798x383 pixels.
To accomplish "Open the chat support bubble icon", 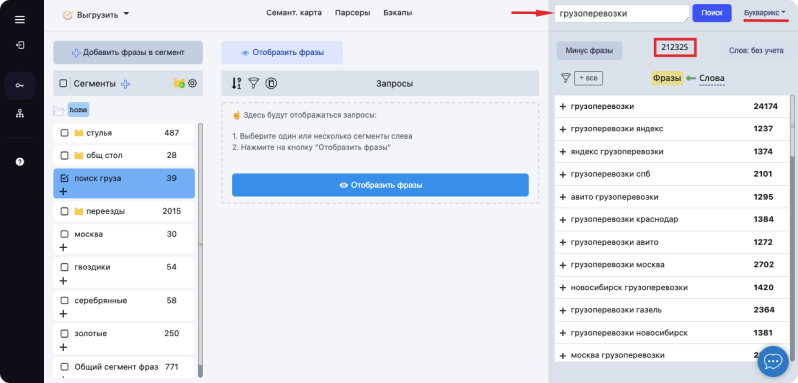I will point(773,361).
